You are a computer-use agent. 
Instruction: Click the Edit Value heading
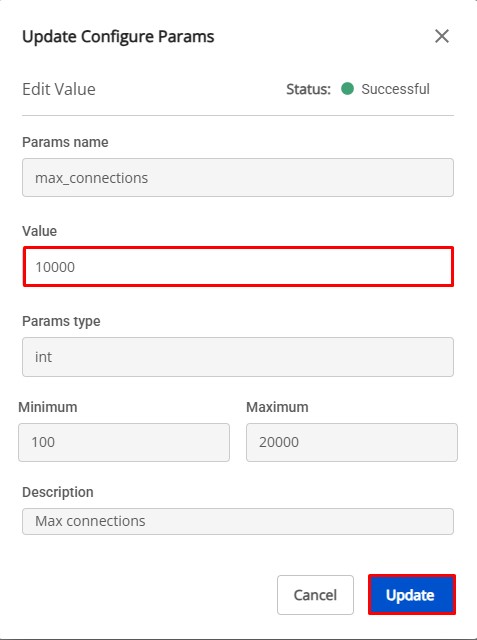(x=59, y=89)
